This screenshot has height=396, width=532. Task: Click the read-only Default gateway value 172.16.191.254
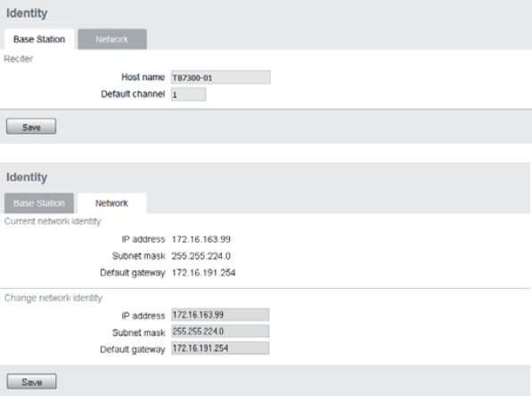click(x=203, y=273)
